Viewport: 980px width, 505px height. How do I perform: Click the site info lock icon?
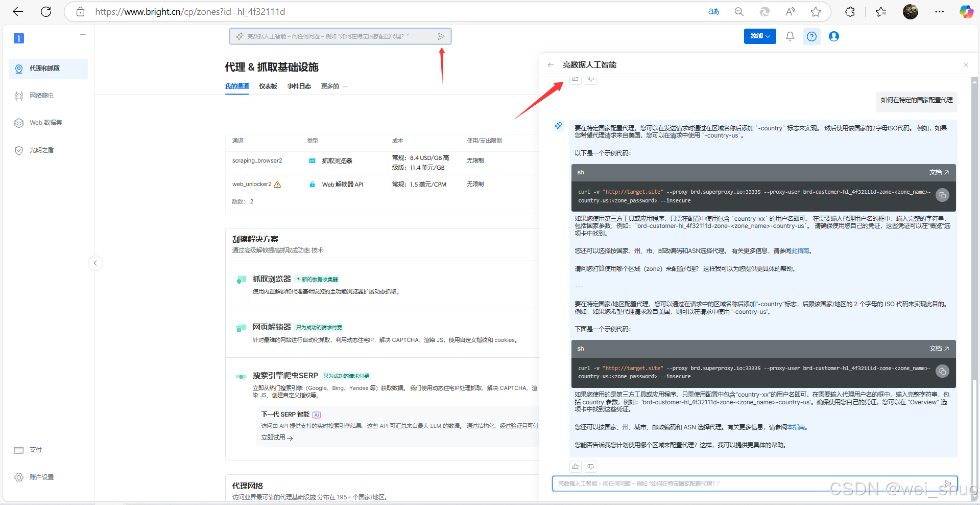coord(80,12)
